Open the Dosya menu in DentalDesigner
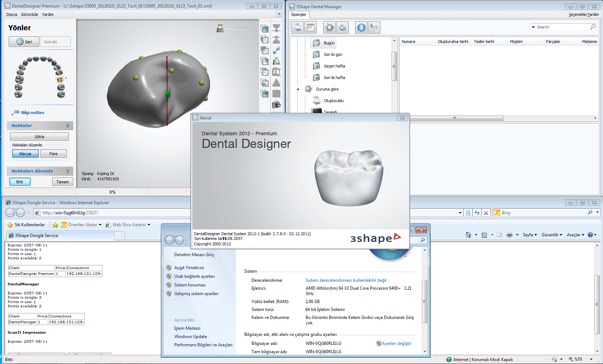The image size is (603, 364). point(12,14)
